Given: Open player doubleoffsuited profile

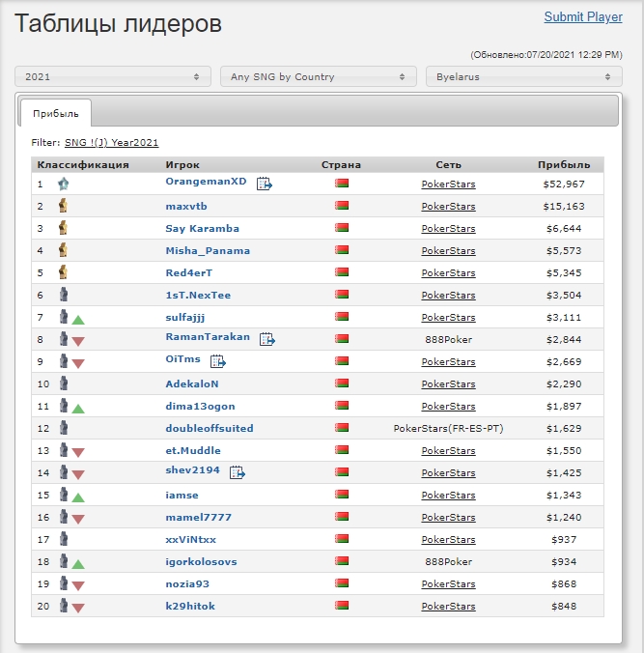Looking at the screenshot, I should [210, 429].
